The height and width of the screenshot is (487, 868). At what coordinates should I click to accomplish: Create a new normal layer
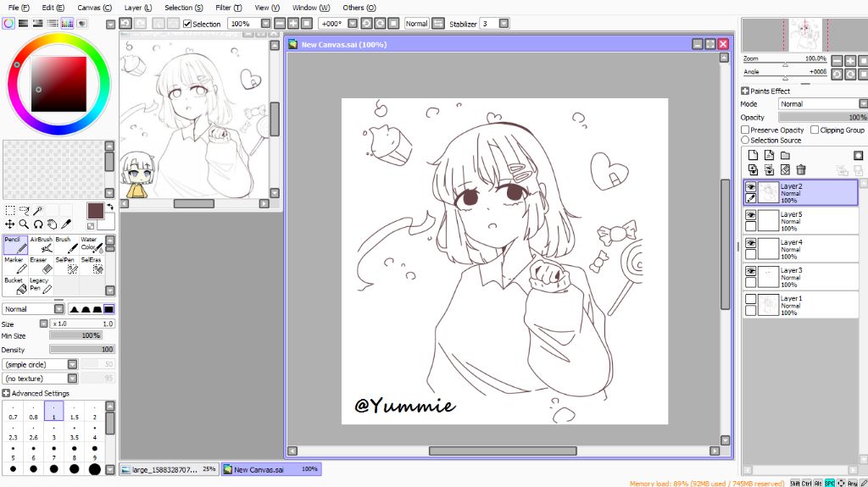(753, 156)
